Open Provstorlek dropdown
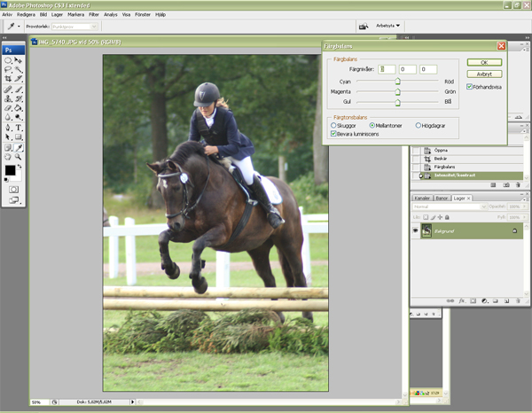The height and width of the screenshot is (413, 532). pos(74,27)
